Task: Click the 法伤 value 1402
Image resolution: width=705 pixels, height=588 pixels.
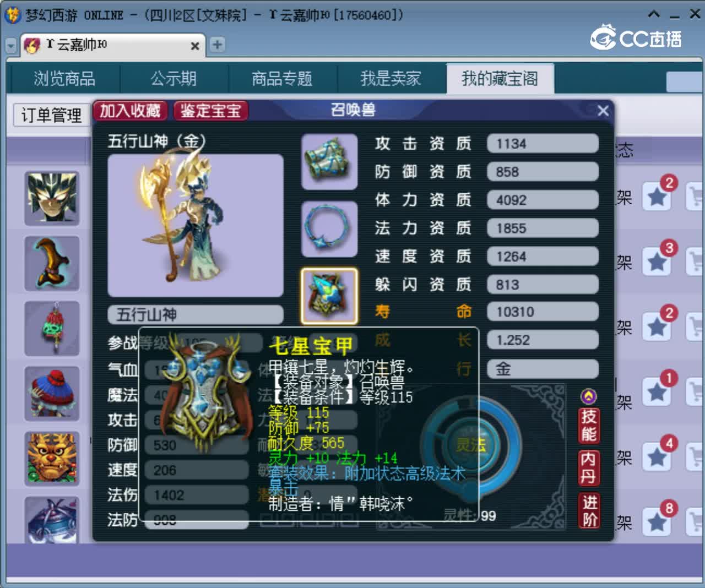Action: pos(197,495)
